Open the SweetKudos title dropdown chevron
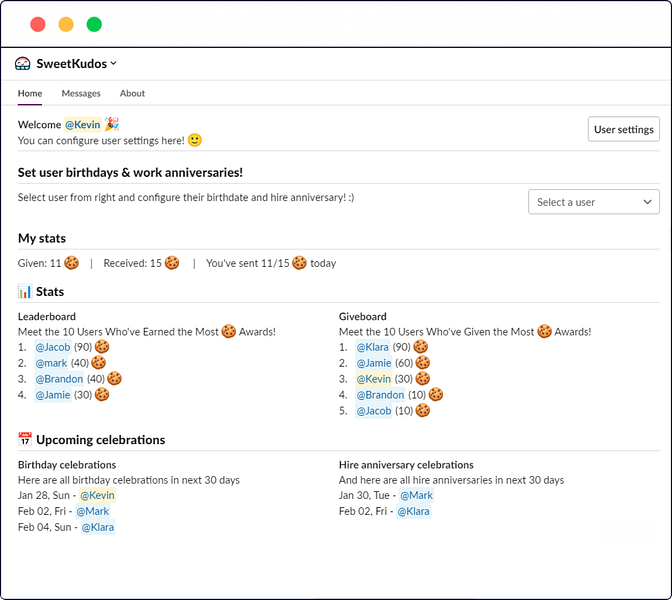The width and height of the screenshot is (672, 600). (113, 63)
